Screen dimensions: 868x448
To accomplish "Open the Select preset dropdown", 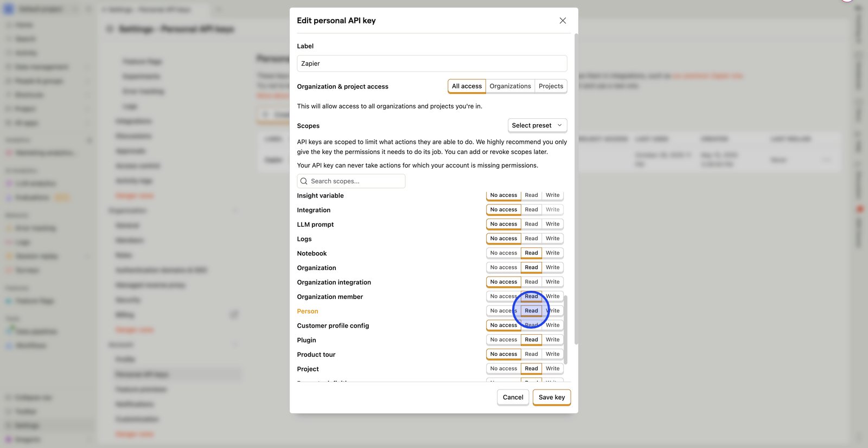I will point(537,125).
